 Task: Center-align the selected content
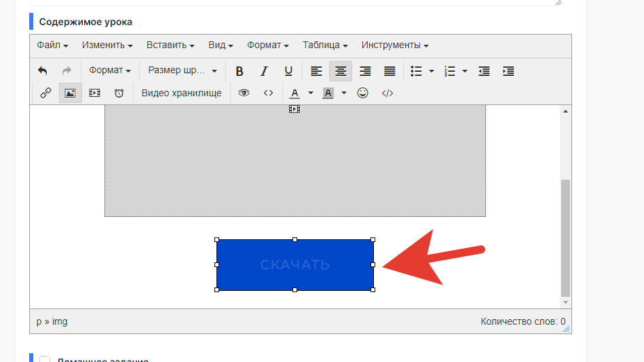point(341,71)
